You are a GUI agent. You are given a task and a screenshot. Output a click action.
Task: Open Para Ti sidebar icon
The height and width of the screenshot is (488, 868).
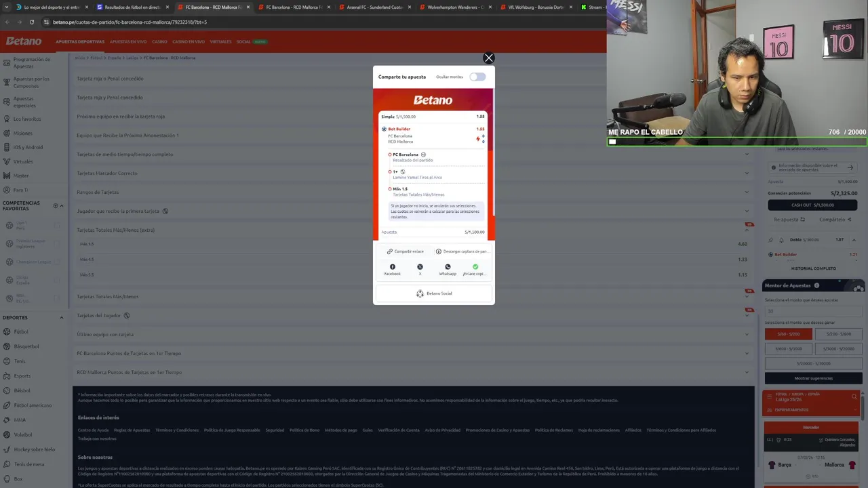point(6,190)
